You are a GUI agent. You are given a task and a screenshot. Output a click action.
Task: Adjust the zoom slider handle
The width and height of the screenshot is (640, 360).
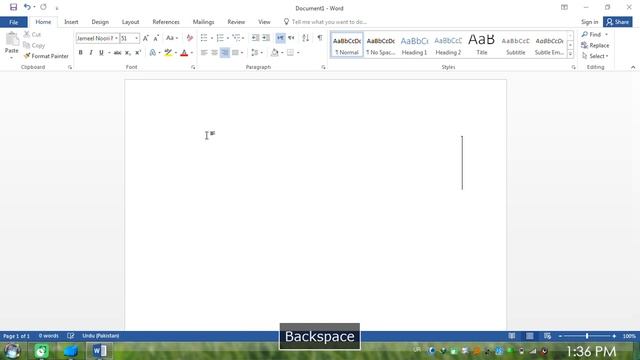(x=587, y=336)
